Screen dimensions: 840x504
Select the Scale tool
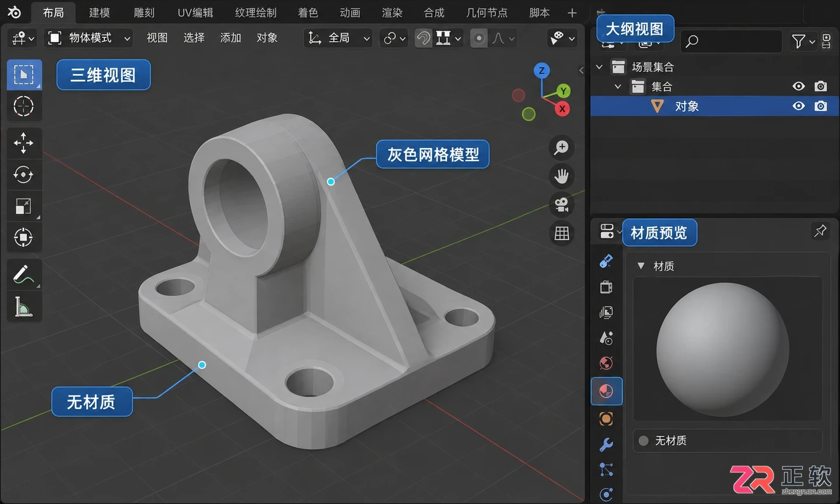(24, 206)
